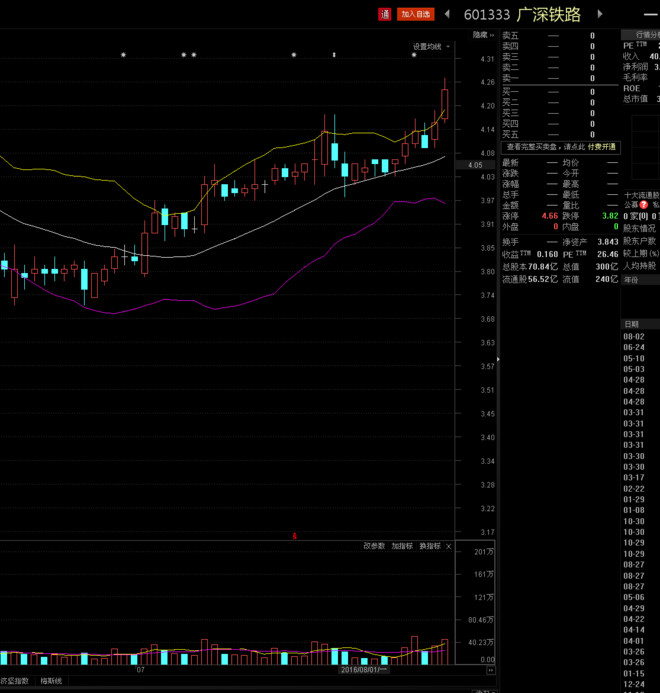
Task: Click the leftmost event star marker on chart
Action: 124,55
